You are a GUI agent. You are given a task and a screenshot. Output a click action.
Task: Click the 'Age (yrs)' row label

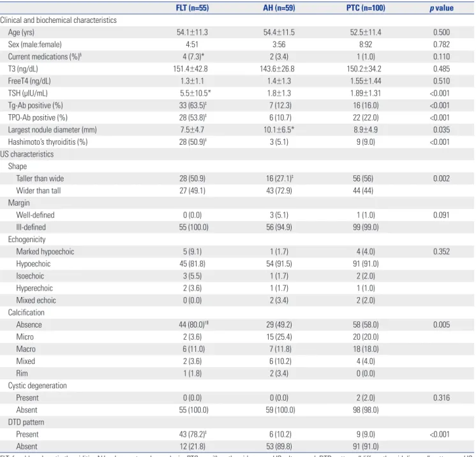click(21, 32)
